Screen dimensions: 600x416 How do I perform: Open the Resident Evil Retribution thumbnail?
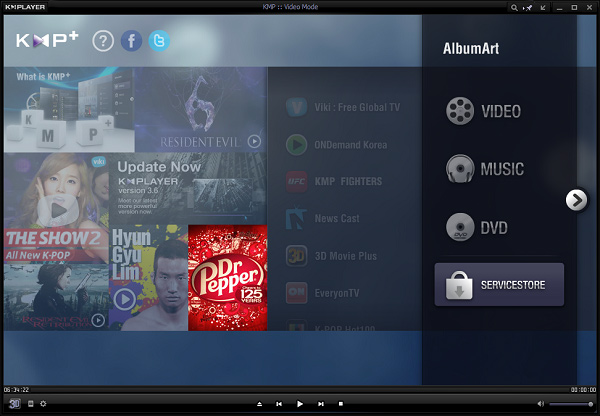(x=56, y=297)
